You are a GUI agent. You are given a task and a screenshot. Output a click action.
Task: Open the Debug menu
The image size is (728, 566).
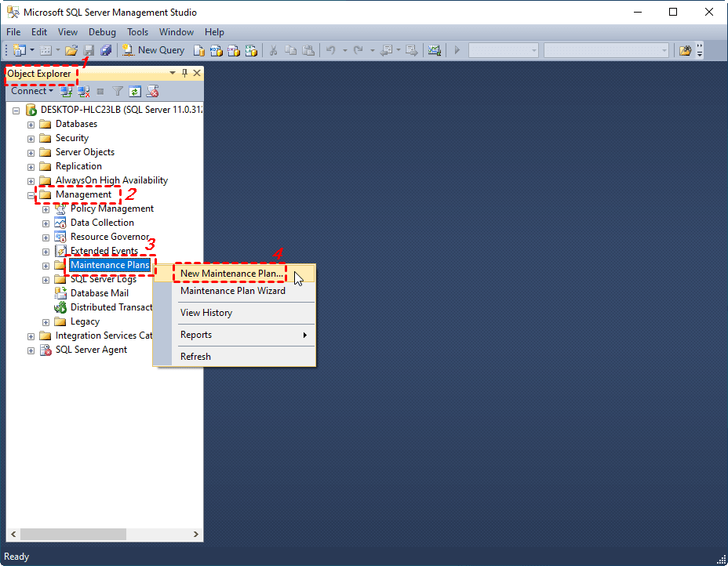pyautogui.click(x=102, y=32)
